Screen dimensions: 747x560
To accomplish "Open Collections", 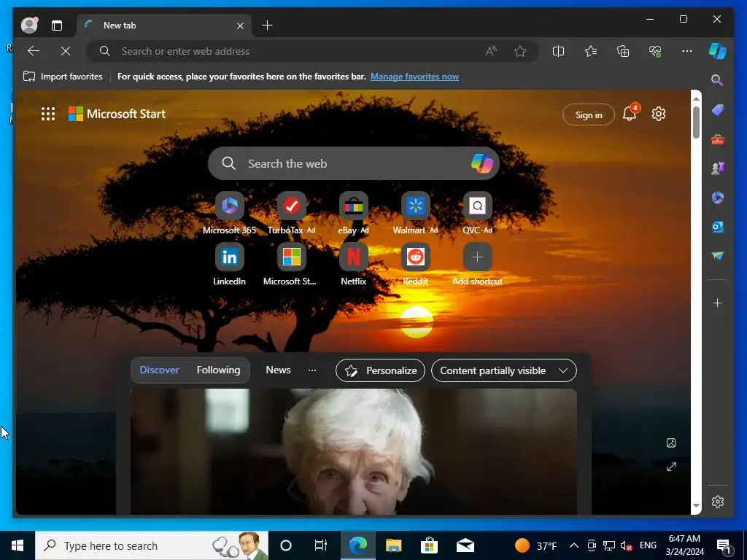I will point(623,51).
